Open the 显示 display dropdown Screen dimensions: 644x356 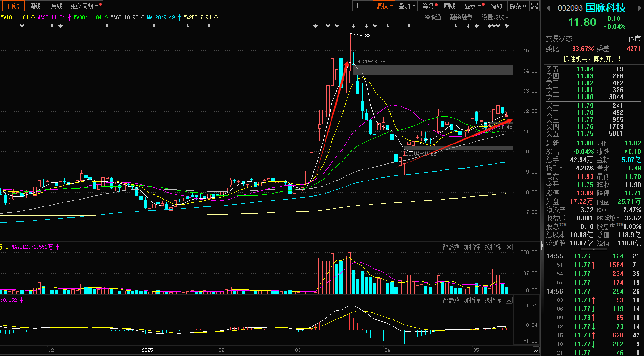(x=473, y=6)
